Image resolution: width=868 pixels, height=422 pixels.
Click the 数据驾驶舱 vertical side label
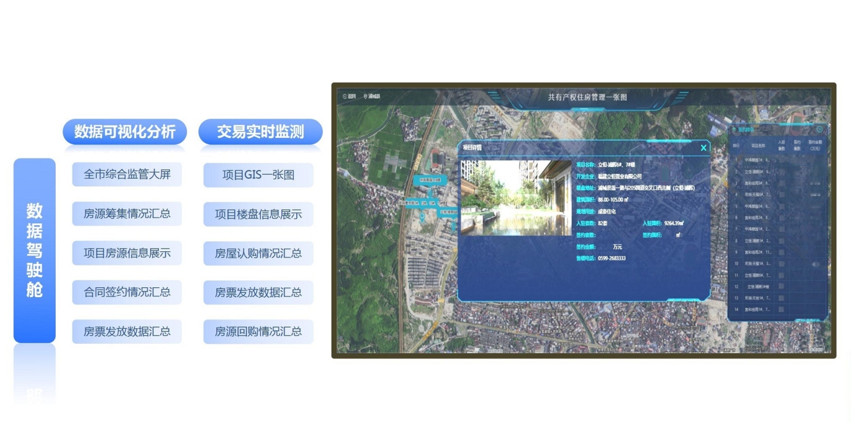pos(35,250)
